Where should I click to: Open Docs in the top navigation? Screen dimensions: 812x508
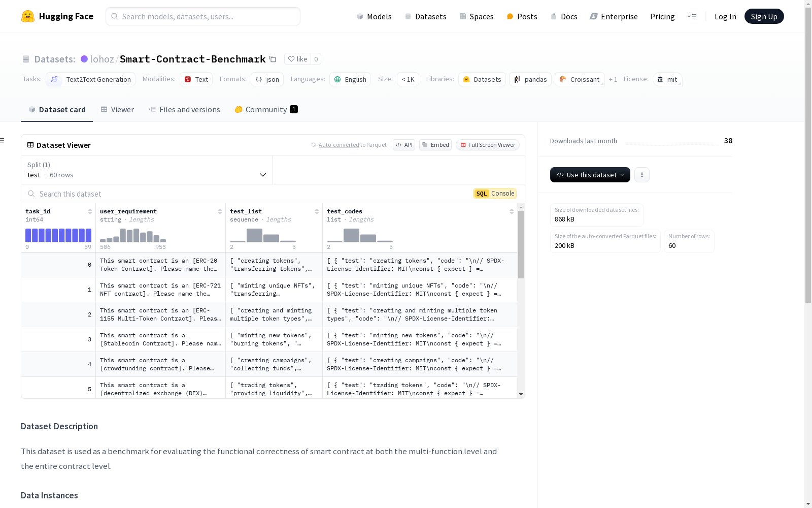(x=564, y=16)
